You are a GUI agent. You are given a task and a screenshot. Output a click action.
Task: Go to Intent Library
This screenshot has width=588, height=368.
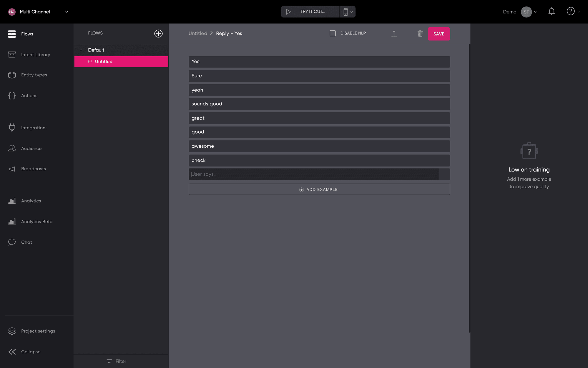[x=35, y=55]
